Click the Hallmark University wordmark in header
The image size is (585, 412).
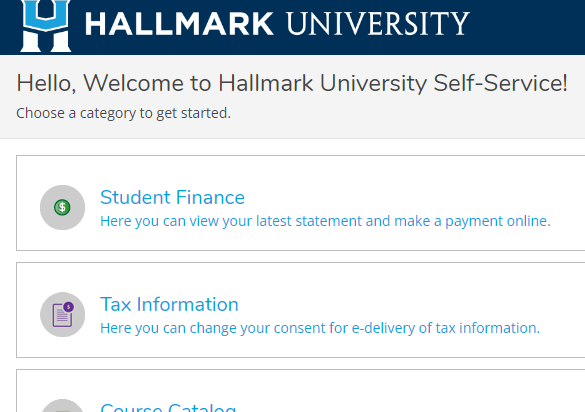coord(277,24)
